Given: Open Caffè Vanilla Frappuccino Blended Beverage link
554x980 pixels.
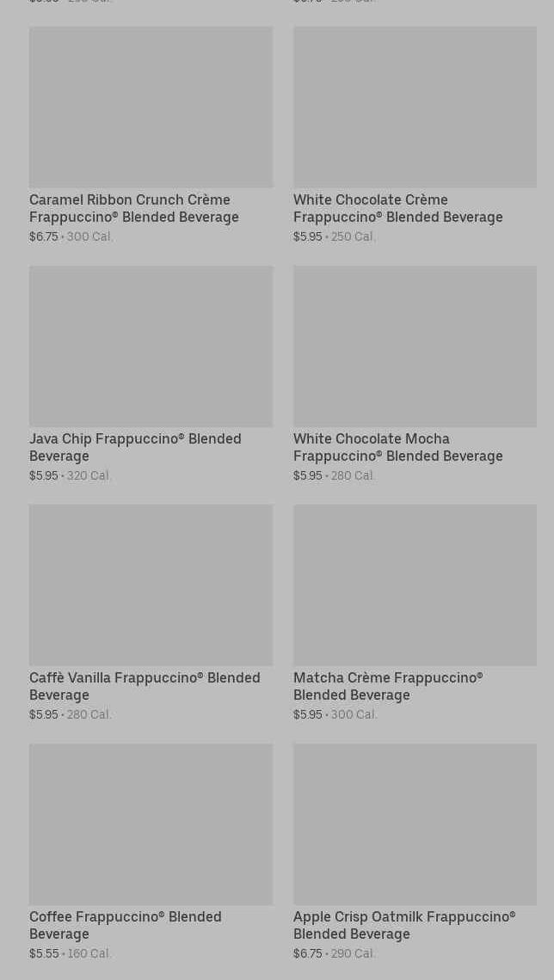Looking at the screenshot, I should point(145,686).
